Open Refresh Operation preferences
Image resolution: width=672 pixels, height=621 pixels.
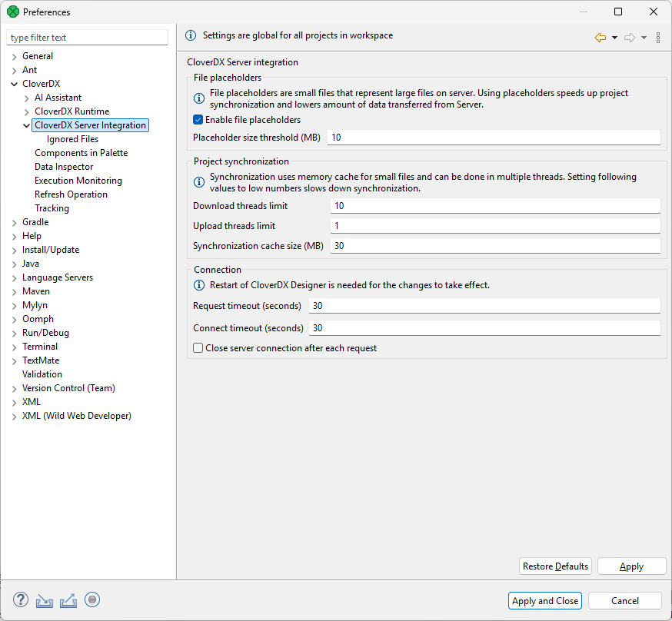(x=71, y=194)
